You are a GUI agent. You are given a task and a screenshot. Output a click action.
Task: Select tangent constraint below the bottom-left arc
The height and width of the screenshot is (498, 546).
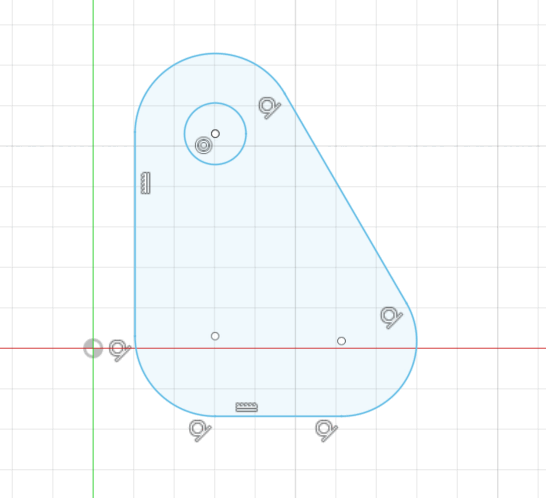(200, 430)
